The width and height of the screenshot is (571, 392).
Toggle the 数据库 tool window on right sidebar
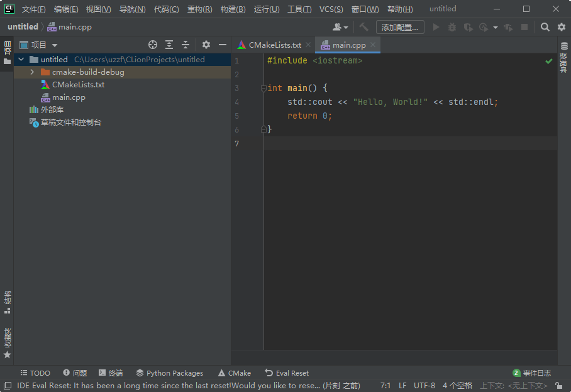click(x=564, y=57)
